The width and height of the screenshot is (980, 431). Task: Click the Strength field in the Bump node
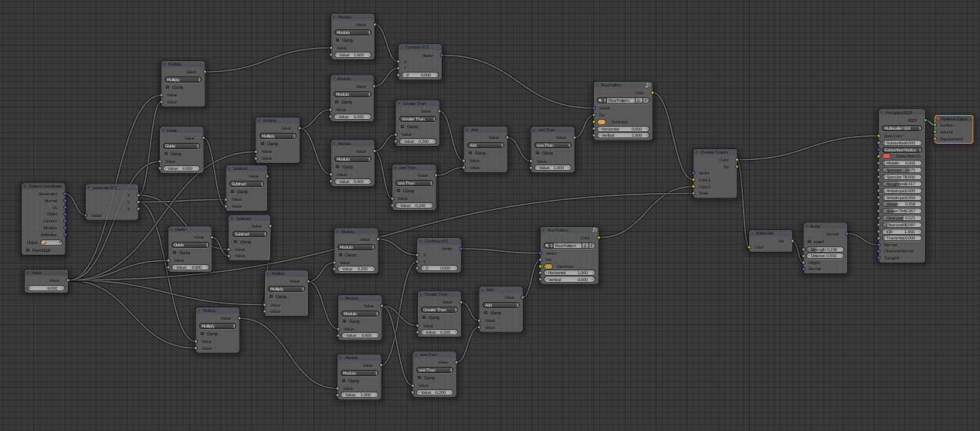click(825, 249)
